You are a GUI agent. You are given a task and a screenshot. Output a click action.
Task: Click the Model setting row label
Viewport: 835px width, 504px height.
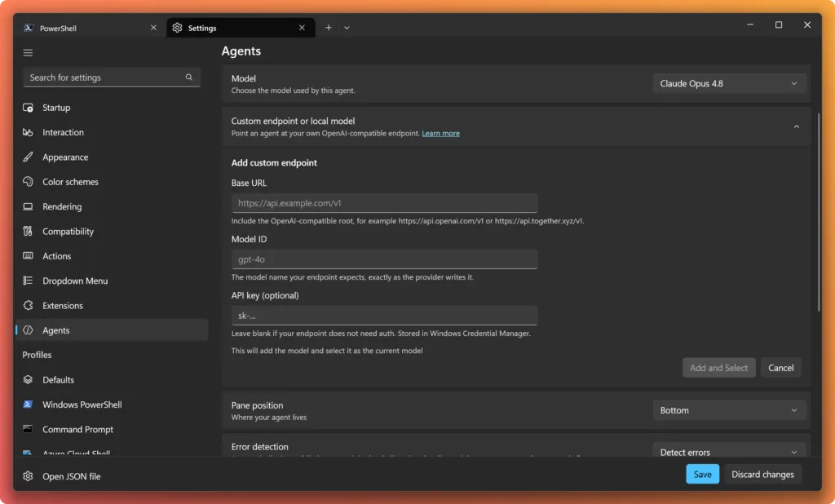[x=243, y=78]
